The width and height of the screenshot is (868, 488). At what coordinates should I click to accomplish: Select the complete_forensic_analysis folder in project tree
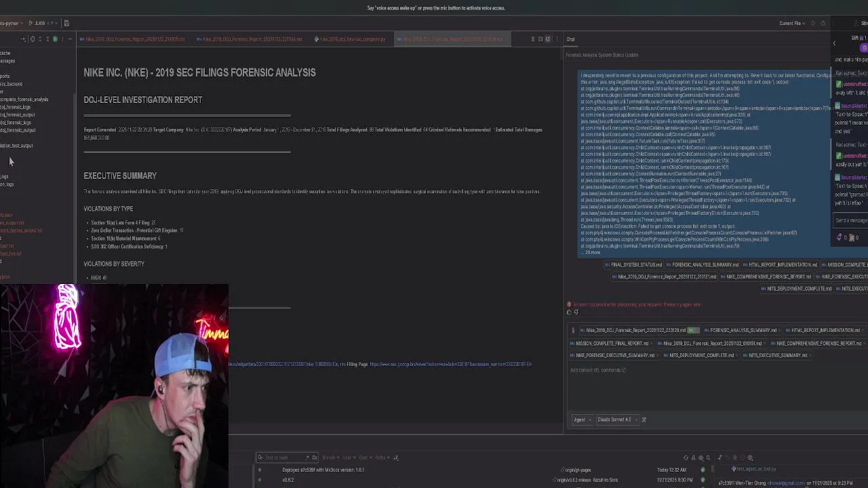coord(24,100)
